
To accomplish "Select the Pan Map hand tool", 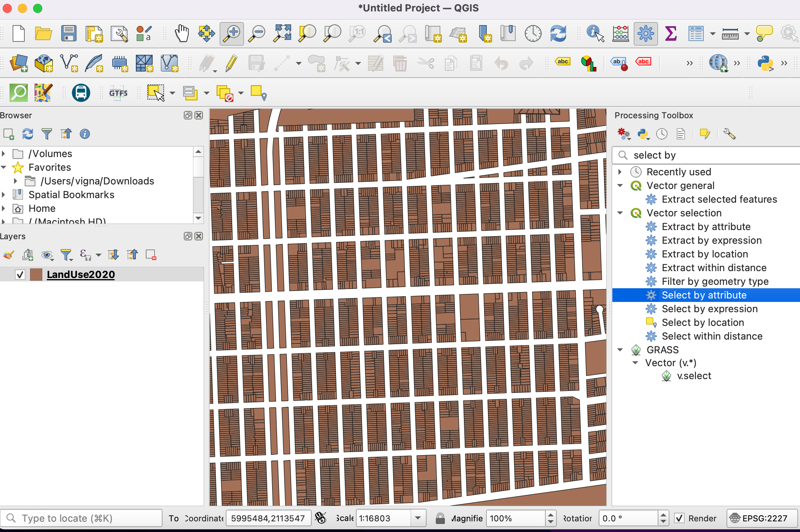I will [x=182, y=33].
